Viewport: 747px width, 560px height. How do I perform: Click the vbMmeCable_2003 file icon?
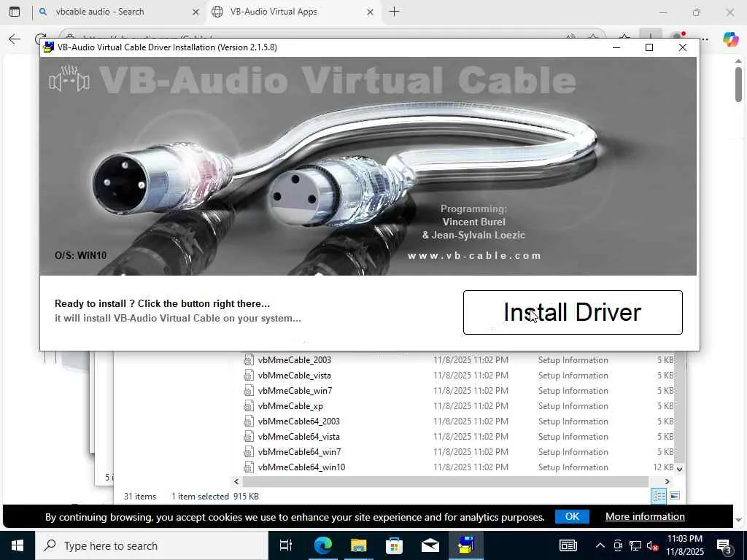(249, 360)
